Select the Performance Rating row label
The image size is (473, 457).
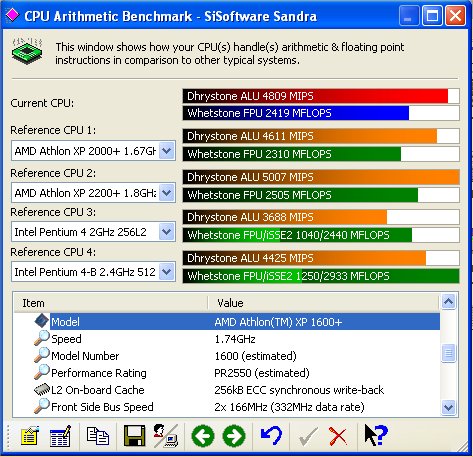click(x=99, y=373)
